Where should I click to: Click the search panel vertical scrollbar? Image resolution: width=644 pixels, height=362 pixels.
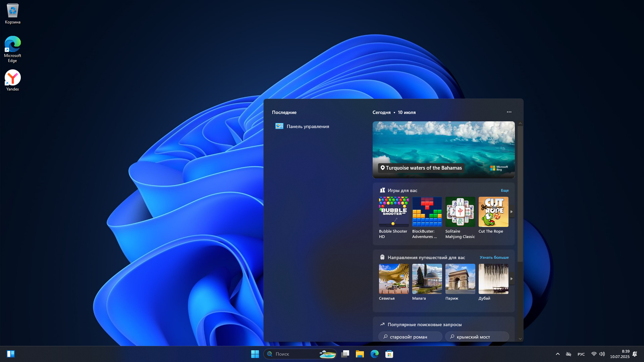[520, 194]
